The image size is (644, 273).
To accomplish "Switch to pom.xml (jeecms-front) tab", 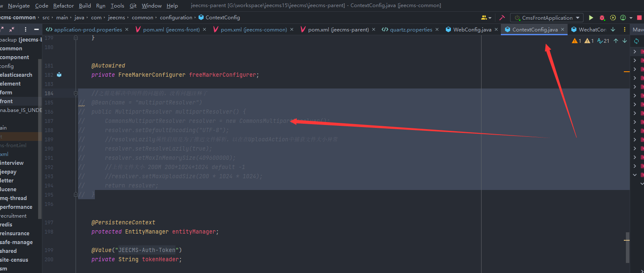I will click(171, 29).
